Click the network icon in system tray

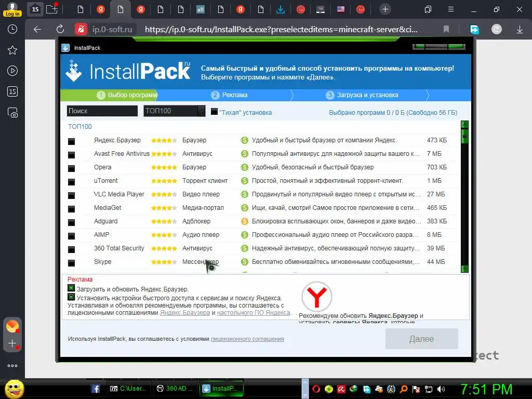429,389
